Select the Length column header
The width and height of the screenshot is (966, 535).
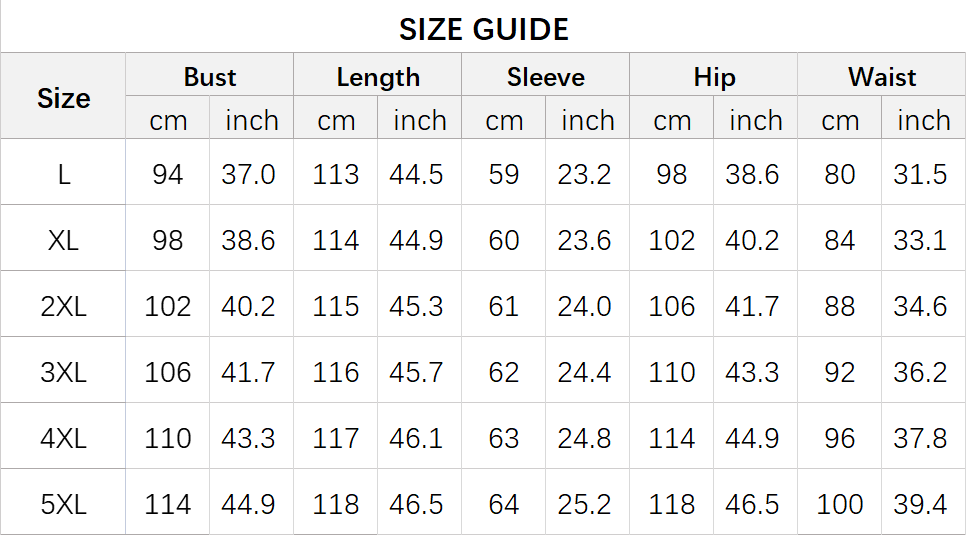click(378, 77)
